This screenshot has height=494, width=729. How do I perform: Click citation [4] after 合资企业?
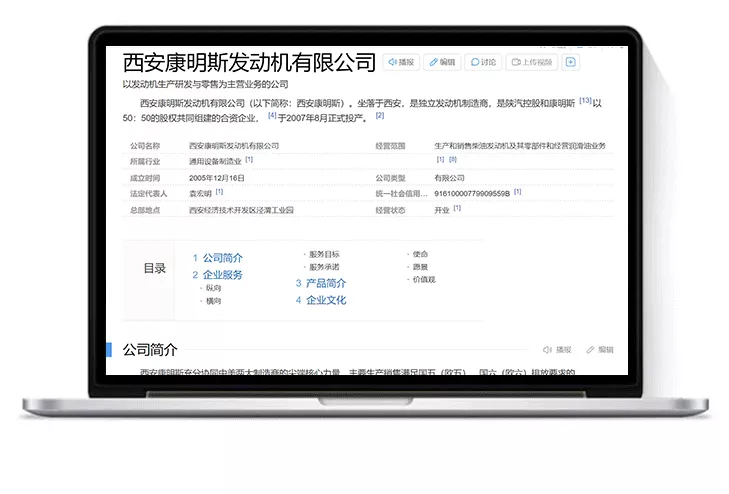click(x=272, y=115)
